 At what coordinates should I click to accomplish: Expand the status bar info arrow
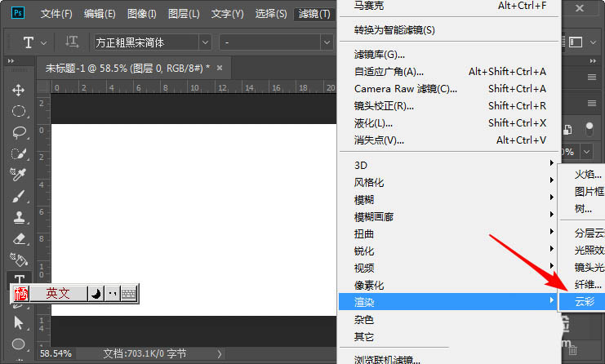click(x=219, y=353)
